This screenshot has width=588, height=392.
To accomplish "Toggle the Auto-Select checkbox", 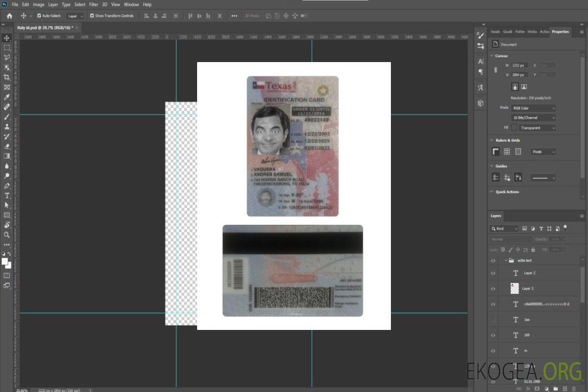I will click(39, 16).
